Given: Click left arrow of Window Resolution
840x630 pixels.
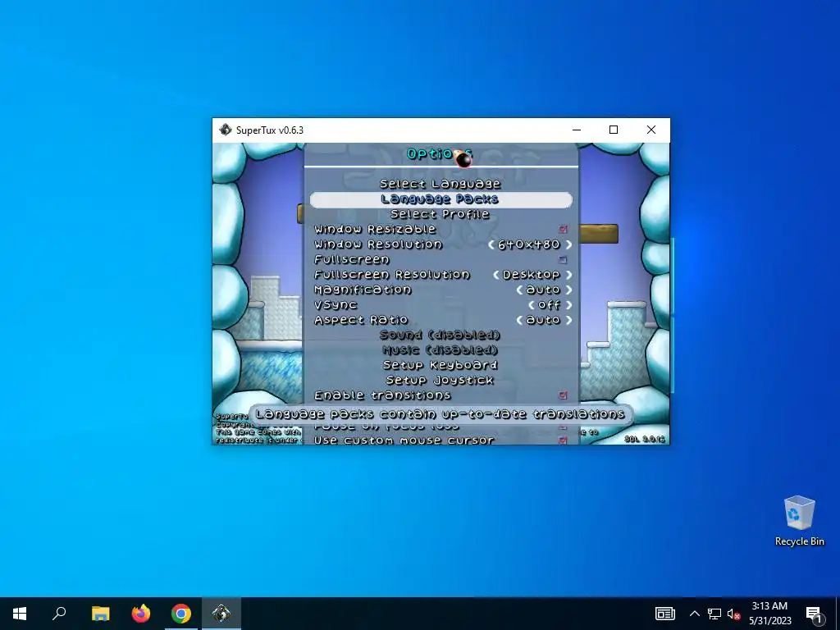Looking at the screenshot, I should tap(491, 244).
